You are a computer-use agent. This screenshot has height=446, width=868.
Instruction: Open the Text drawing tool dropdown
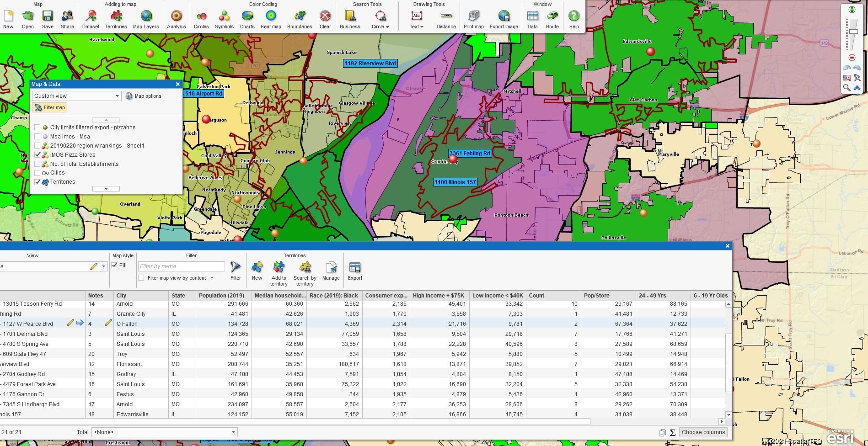point(422,27)
